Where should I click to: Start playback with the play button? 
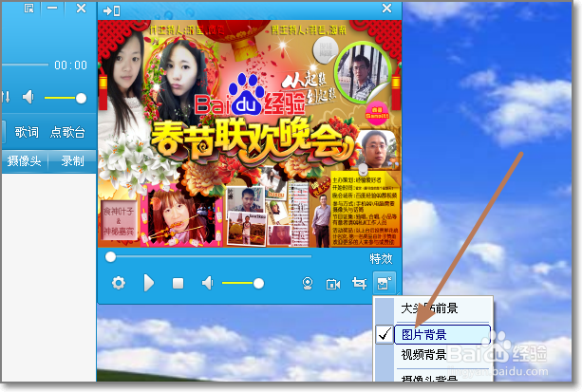click(x=148, y=283)
